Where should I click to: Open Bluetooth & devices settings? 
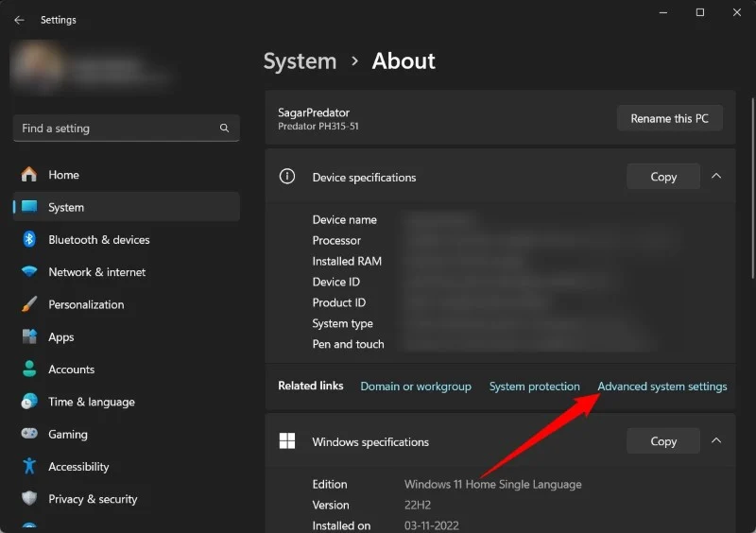98,240
